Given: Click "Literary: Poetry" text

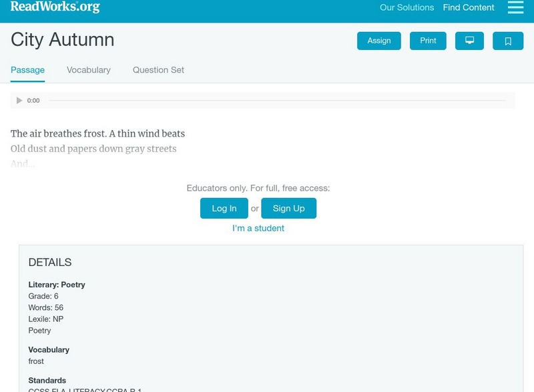Looking at the screenshot, I should (57, 285).
